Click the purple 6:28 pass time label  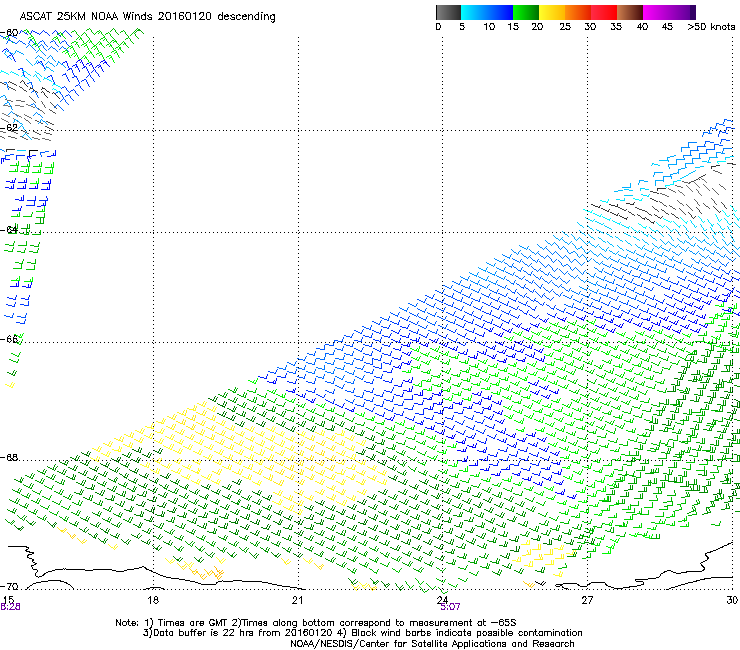(x=10, y=607)
